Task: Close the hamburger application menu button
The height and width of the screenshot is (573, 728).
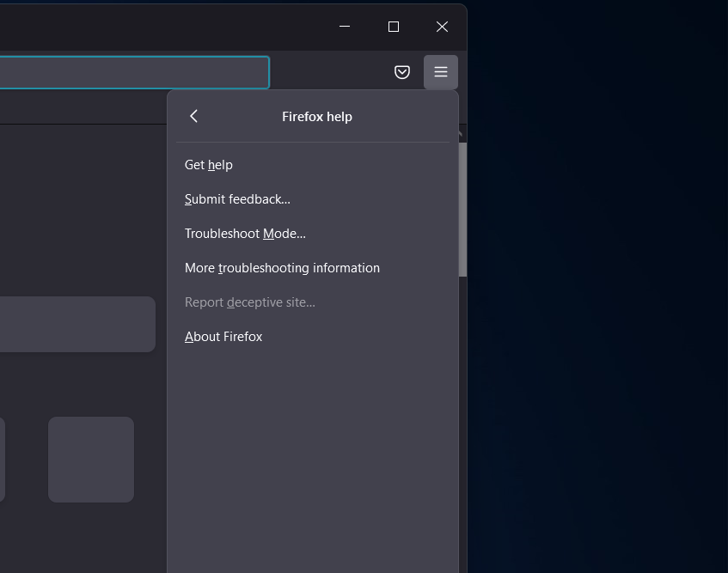Action: pos(441,72)
